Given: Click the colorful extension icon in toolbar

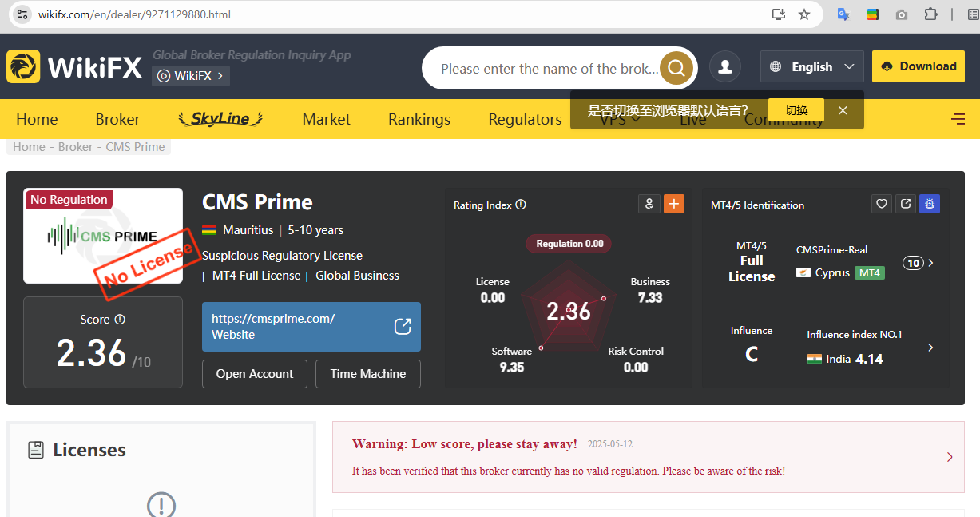Looking at the screenshot, I should pyautogui.click(x=873, y=14).
